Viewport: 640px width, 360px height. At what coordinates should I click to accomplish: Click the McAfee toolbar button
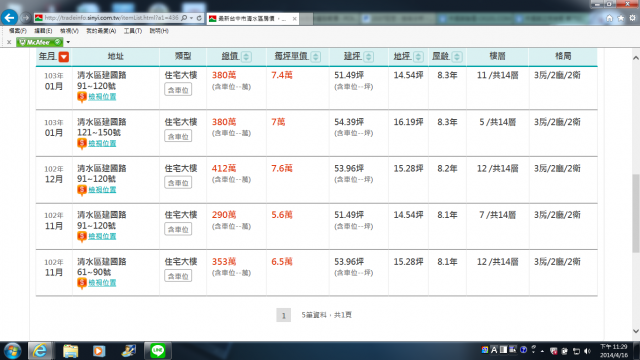tap(40, 42)
